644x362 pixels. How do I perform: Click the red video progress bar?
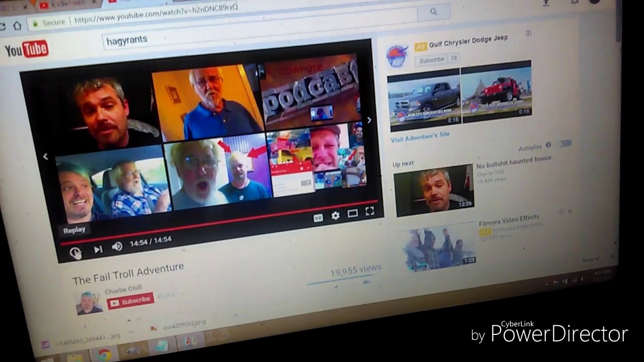(219, 222)
